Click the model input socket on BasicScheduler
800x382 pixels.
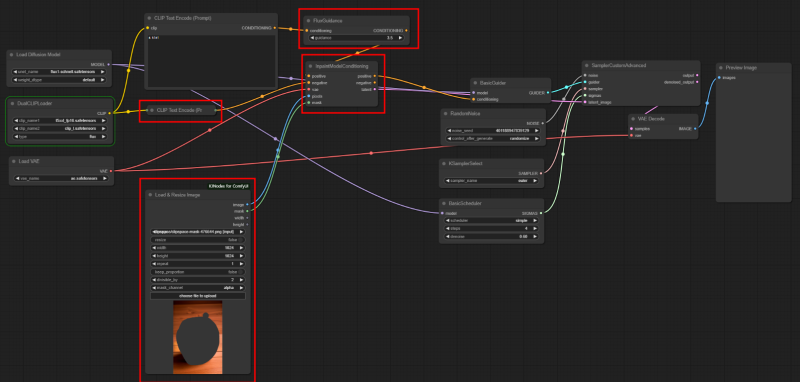pyautogui.click(x=442, y=213)
